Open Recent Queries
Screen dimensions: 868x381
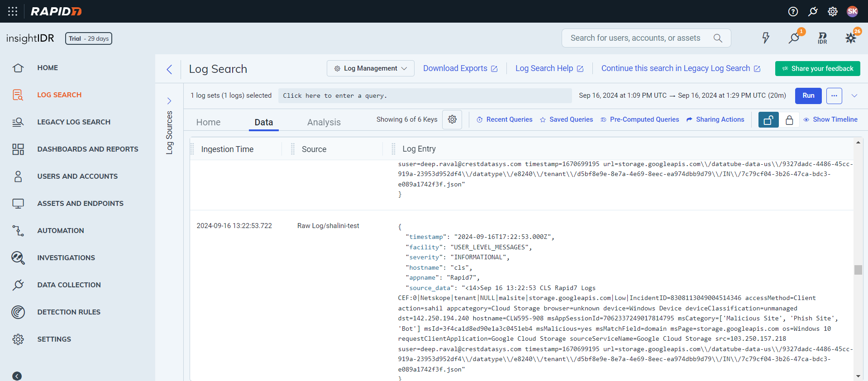point(504,119)
